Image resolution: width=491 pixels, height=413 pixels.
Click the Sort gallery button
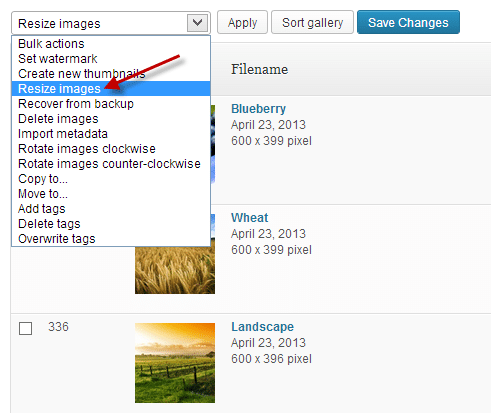coord(312,22)
